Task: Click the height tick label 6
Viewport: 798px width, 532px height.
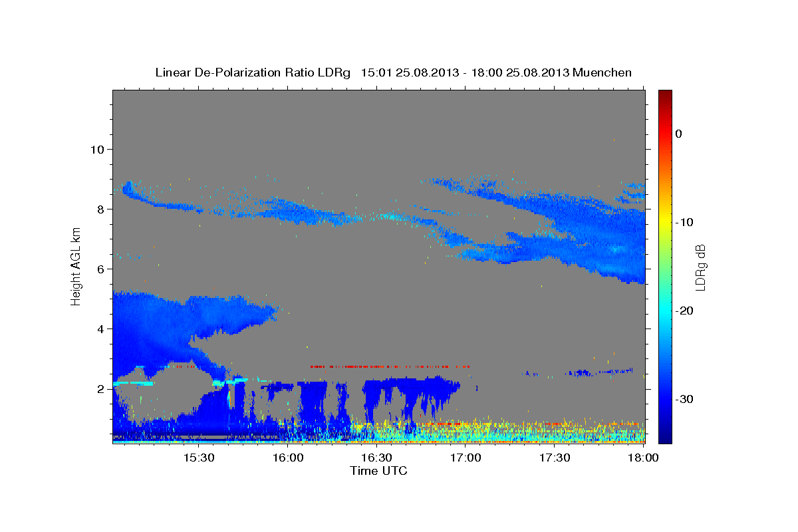Action: 101,269
